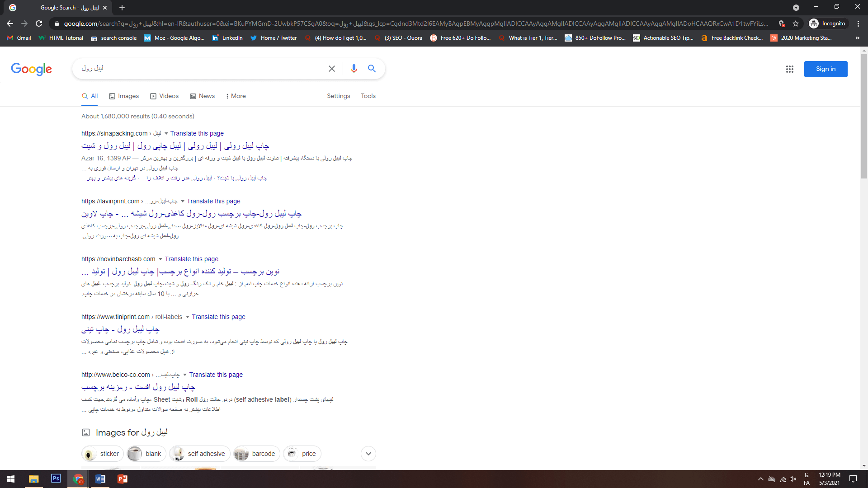Open the (3) SEO - Quora bookmark

coord(398,38)
